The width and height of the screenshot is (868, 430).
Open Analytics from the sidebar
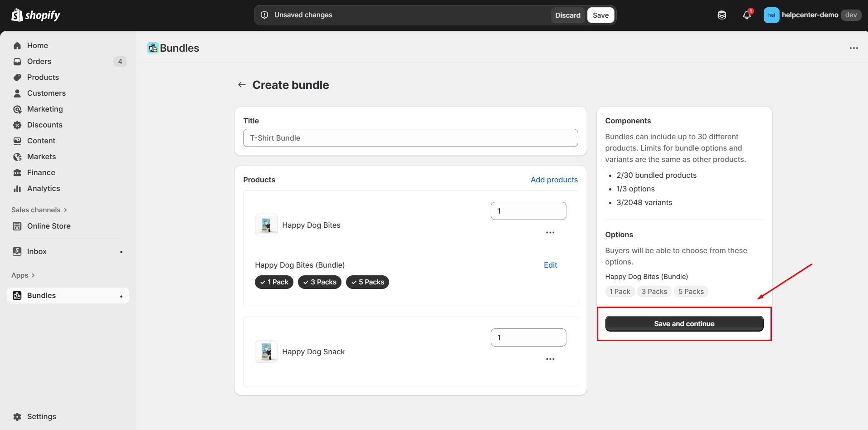(43, 188)
